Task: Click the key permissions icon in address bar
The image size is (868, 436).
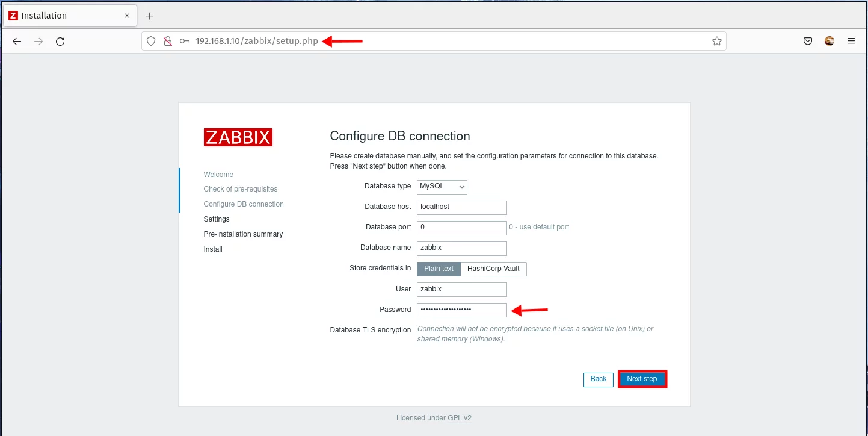Action: point(185,41)
